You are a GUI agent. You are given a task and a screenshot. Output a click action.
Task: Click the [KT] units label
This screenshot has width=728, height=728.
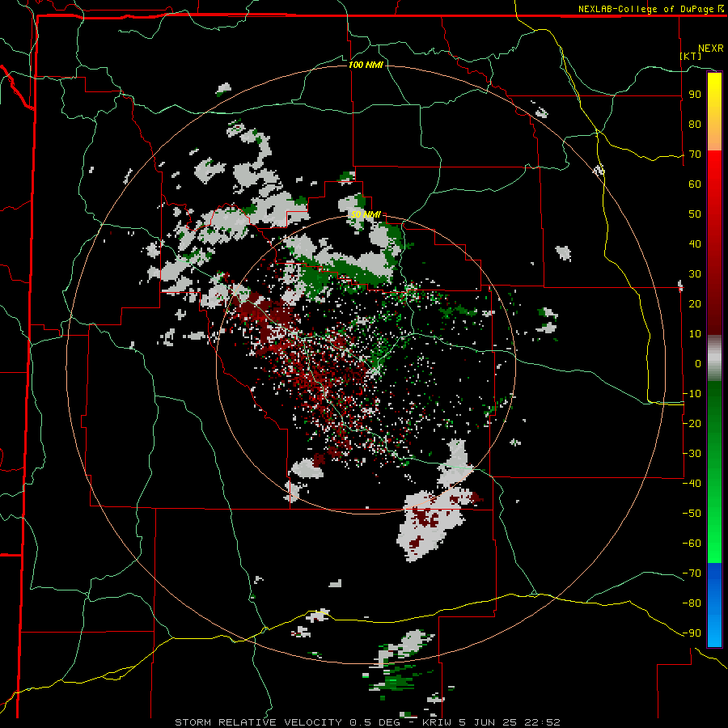point(691,56)
